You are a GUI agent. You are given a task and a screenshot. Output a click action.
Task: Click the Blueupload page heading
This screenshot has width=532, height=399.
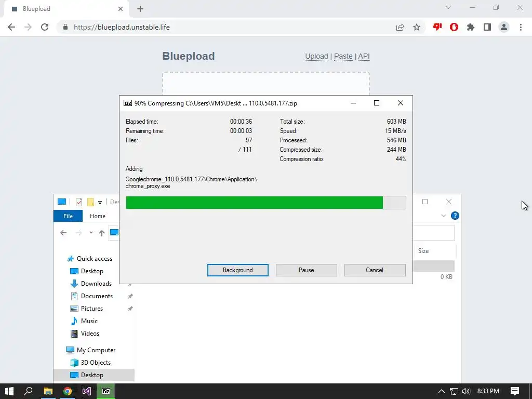click(x=188, y=56)
